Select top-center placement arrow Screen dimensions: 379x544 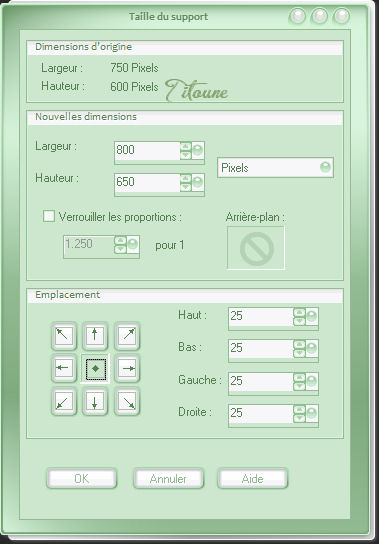(95, 336)
